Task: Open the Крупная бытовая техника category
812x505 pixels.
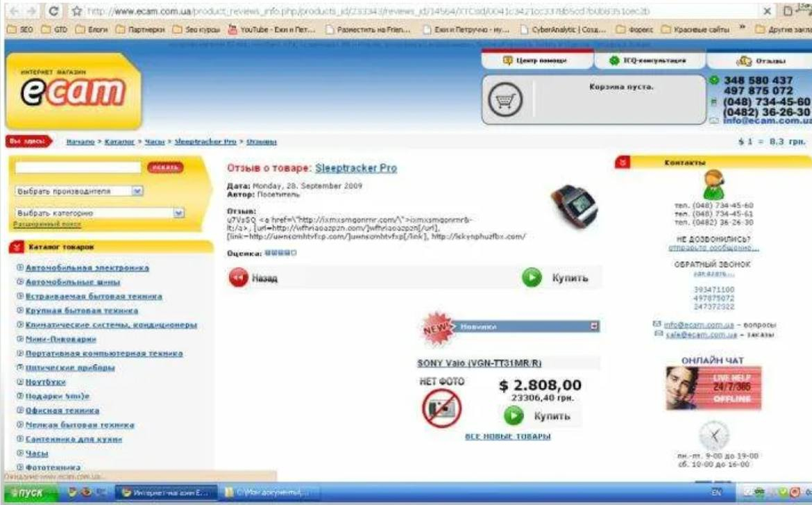Action: click(x=82, y=310)
